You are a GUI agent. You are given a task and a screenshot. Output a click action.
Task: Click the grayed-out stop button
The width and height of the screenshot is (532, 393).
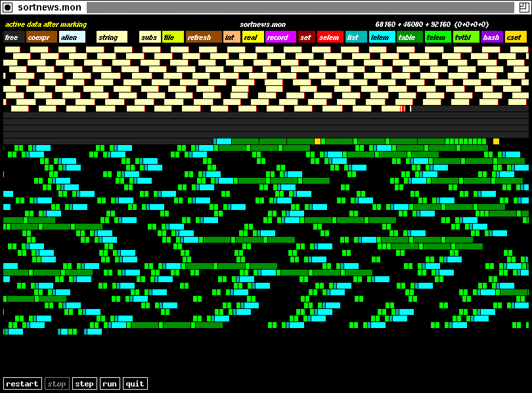[x=57, y=384]
